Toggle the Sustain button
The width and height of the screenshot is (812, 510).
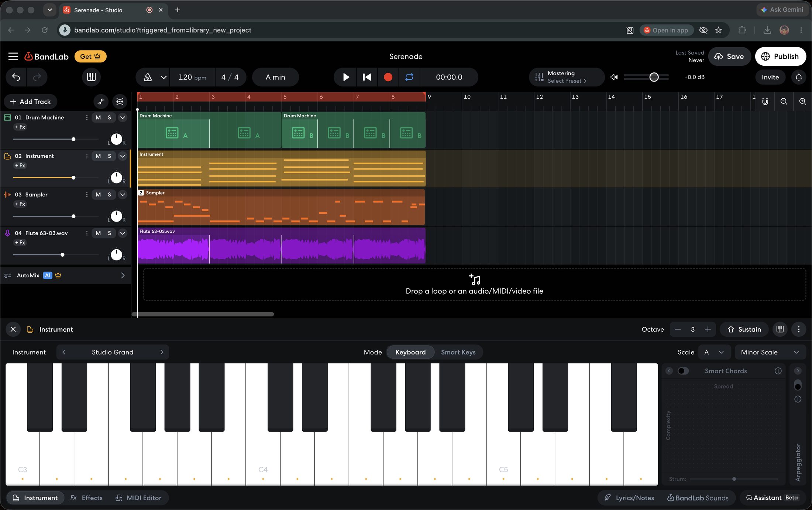click(744, 329)
